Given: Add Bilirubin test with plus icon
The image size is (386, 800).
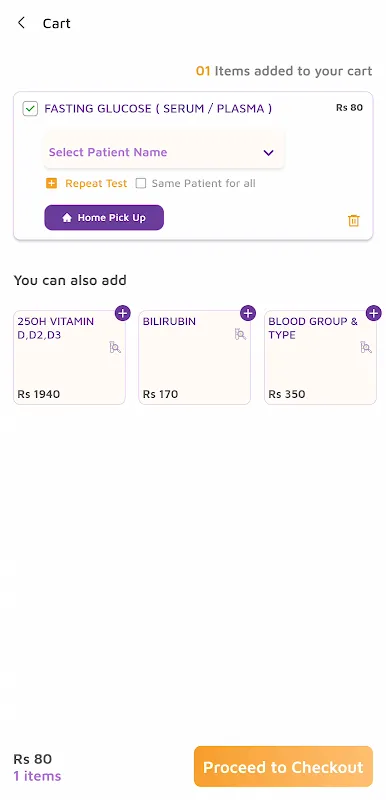Looking at the screenshot, I should pyautogui.click(x=248, y=313).
